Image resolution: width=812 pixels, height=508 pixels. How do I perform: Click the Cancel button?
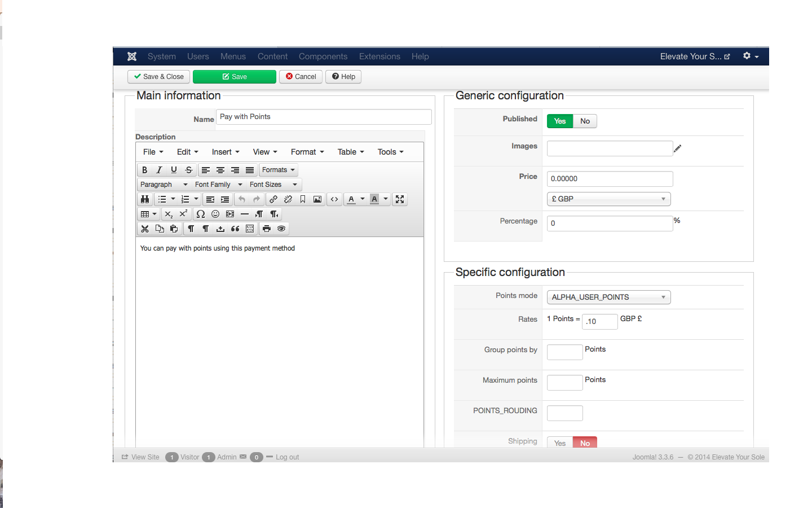[x=301, y=77]
